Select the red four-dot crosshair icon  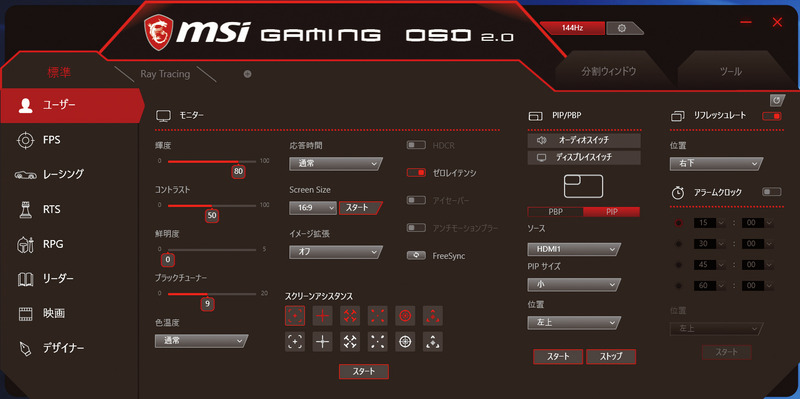(378, 316)
